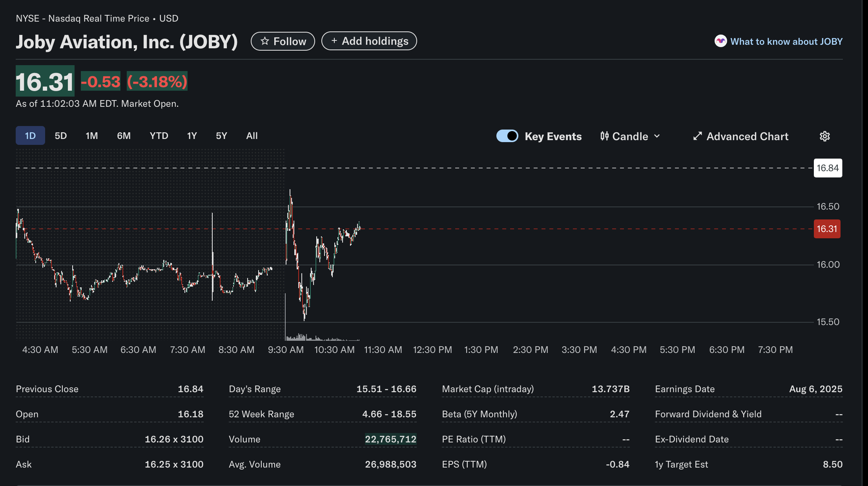Click the Joby Aviation, Inc. (JOBY) title

point(127,42)
